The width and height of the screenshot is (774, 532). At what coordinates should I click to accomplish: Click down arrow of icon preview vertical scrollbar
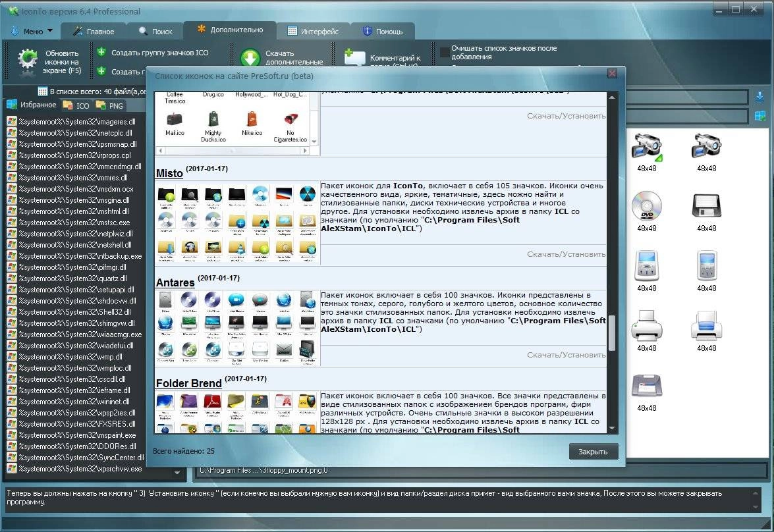click(314, 142)
